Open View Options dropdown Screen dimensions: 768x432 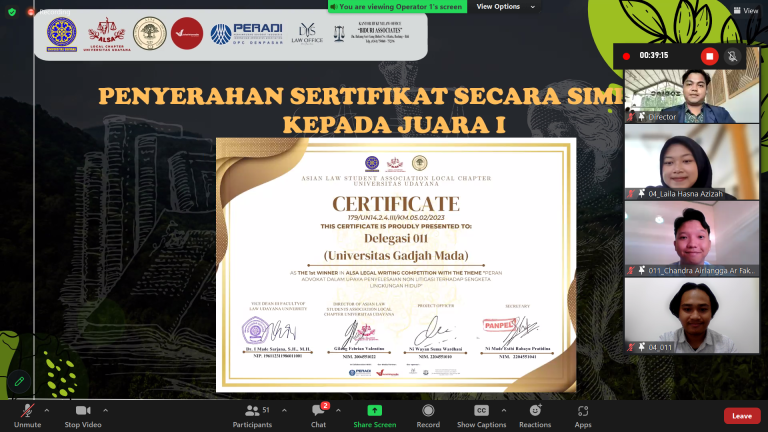[x=505, y=6]
